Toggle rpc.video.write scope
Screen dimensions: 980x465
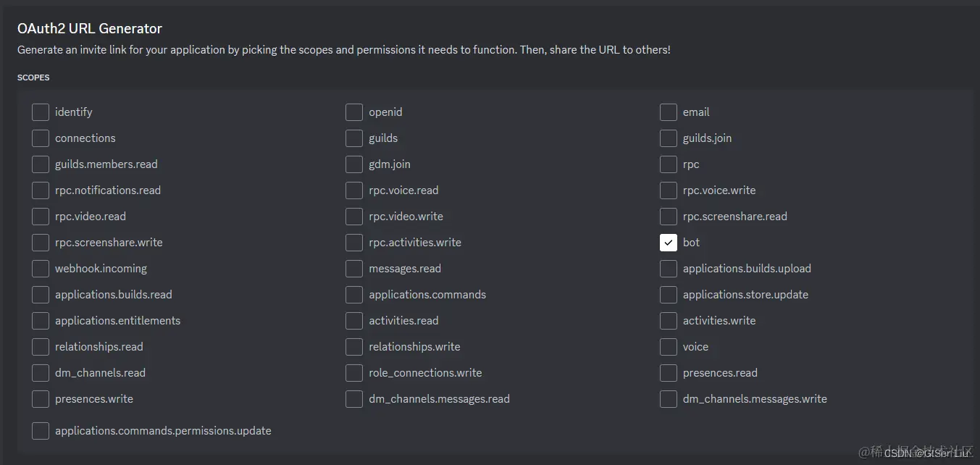pos(354,217)
